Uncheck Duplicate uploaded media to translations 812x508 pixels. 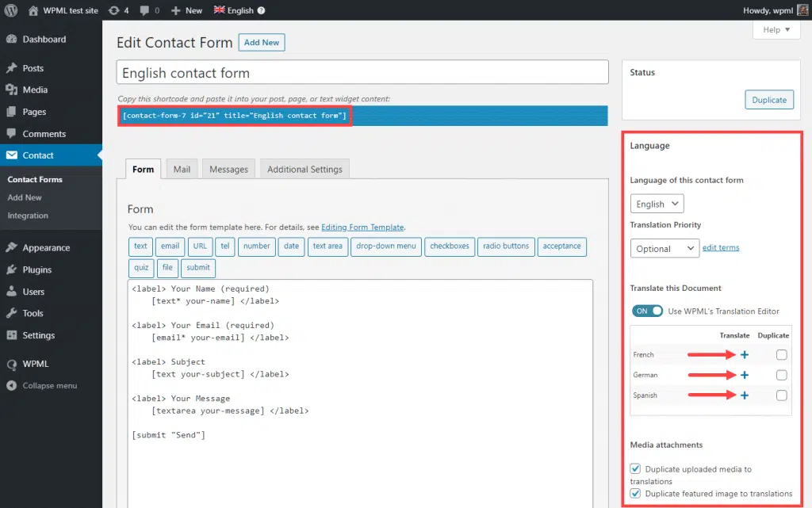tap(635, 468)
